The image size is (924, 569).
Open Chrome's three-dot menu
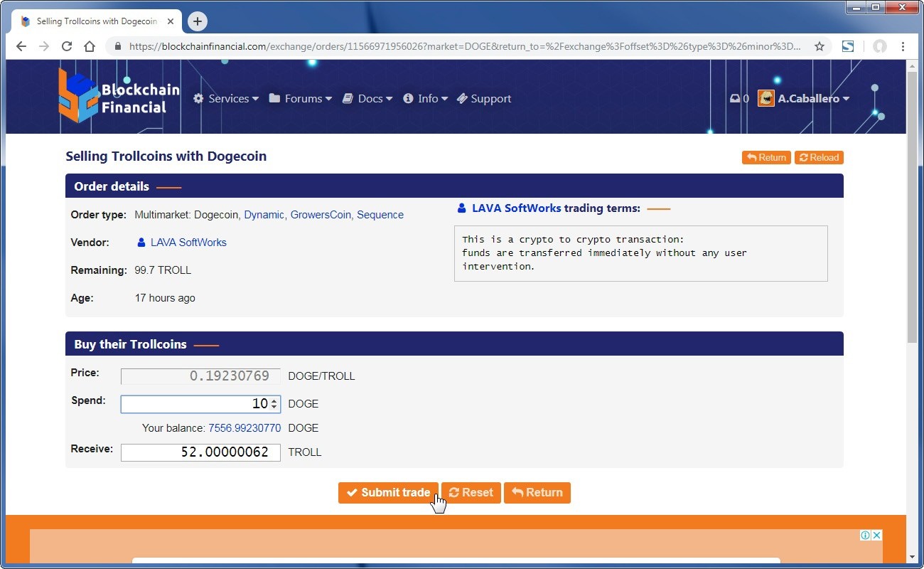pos(903,46)
